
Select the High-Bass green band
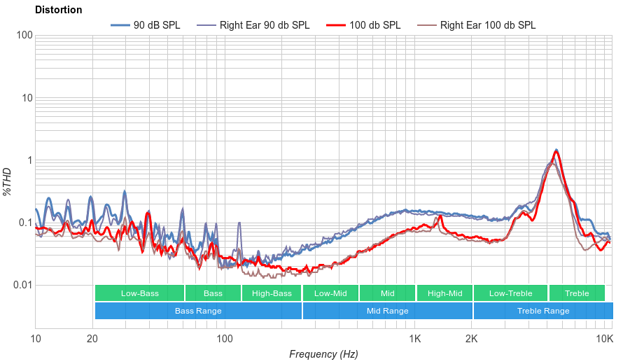[271, 293]
